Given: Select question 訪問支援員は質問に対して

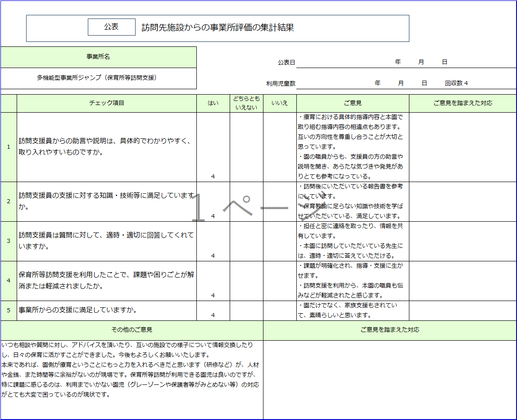Looking at the screenshot, I should (106, 241).
